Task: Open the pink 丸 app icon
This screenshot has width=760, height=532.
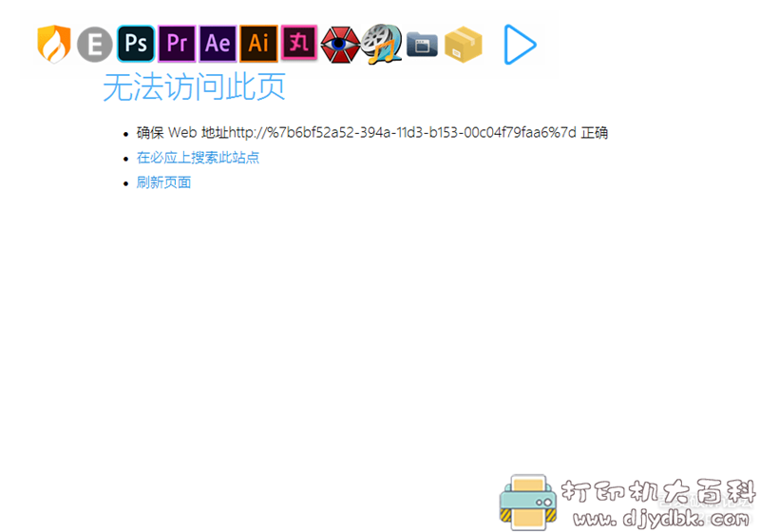Action: (x=299, y=43)
